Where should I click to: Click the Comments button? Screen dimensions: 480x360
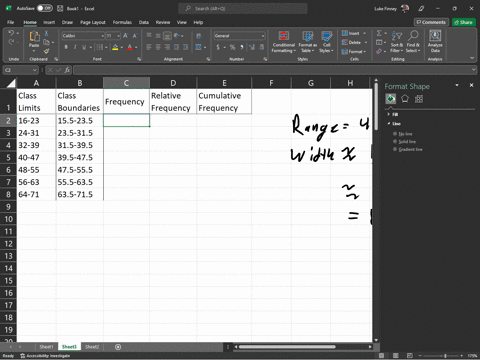(x=431, y=22)
